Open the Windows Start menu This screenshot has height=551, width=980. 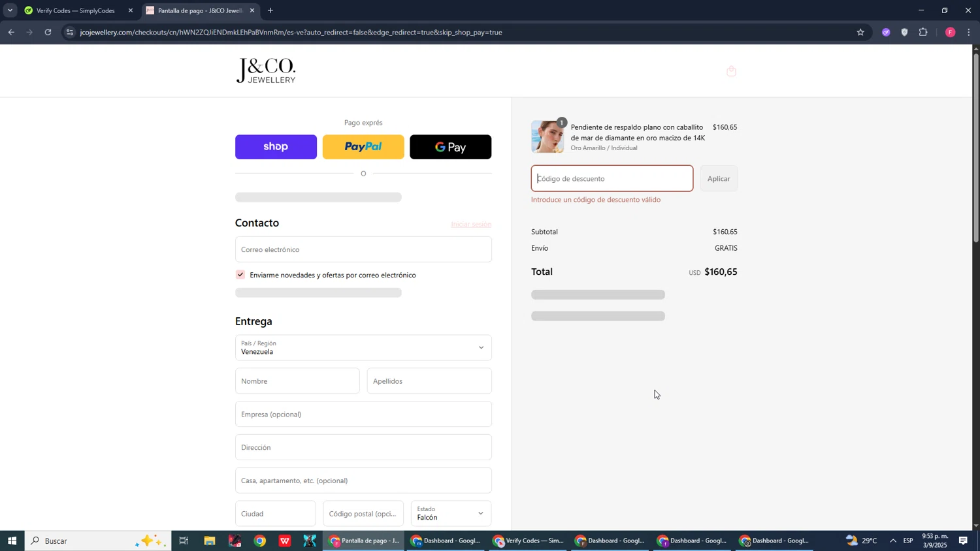pos(12,541)
